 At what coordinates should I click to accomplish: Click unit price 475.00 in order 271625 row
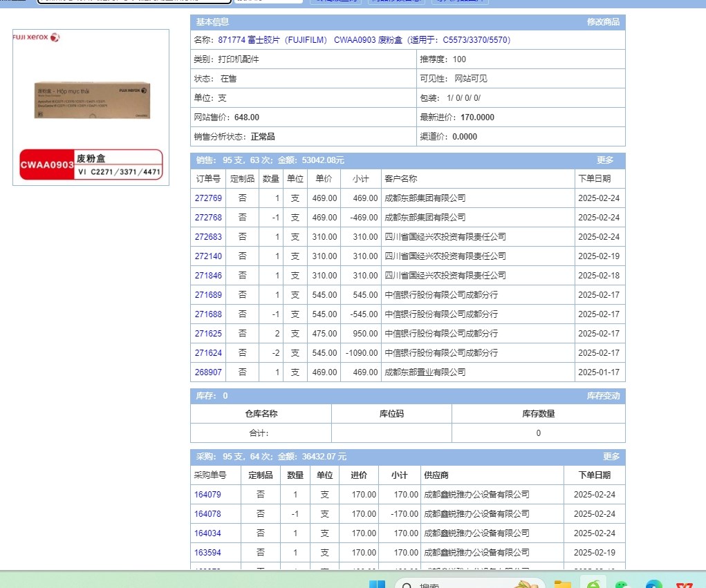[324, 333]
